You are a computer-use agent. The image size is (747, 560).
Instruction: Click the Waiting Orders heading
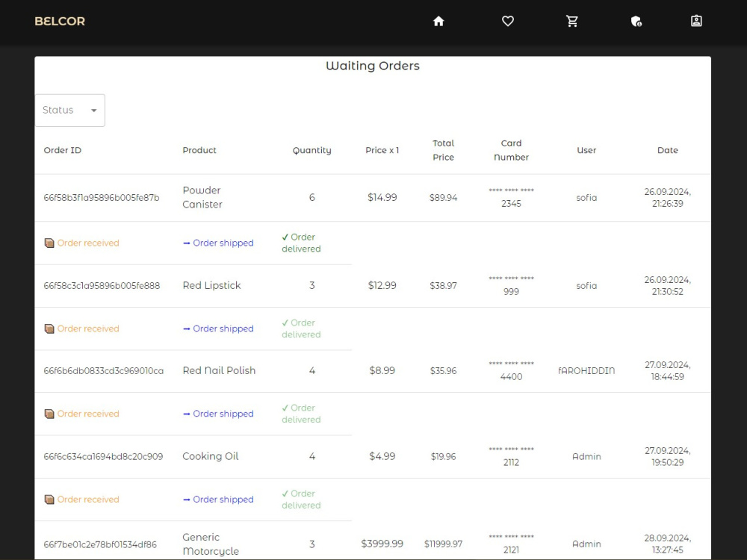click(x=373, y=66)
